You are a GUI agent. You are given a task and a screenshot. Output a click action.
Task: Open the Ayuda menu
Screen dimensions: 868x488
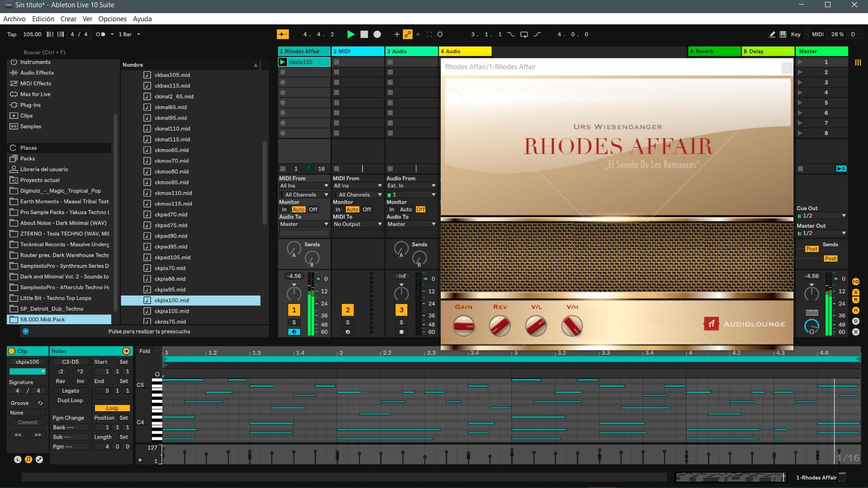[x=142, y=19]
